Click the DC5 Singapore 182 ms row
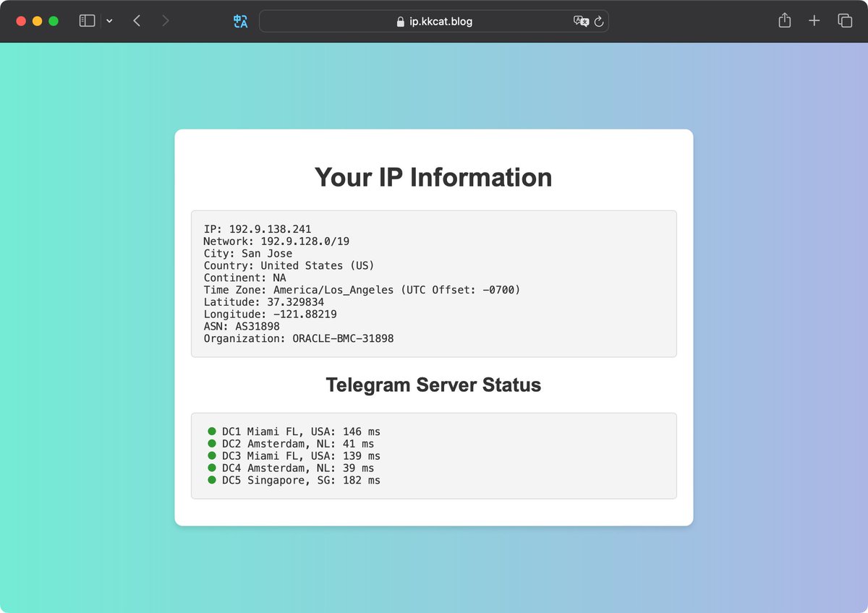 294,480
